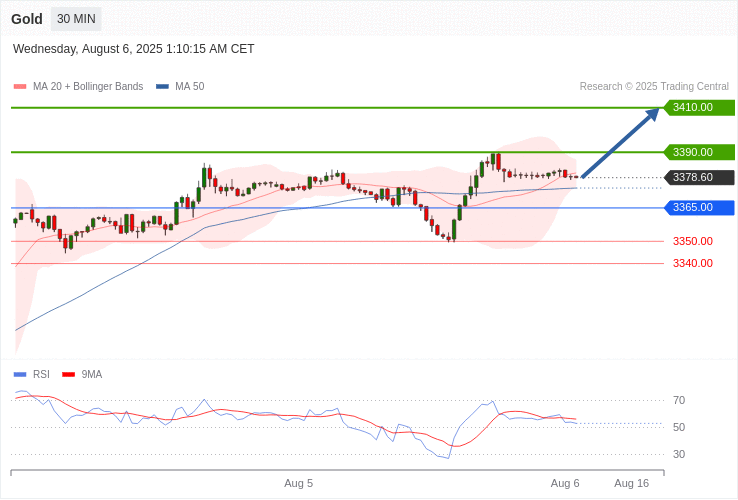Click the RSI 70 axis label
Image resolution: width=738 pixels, height=500 pixels.
click(x=679, y=401)
